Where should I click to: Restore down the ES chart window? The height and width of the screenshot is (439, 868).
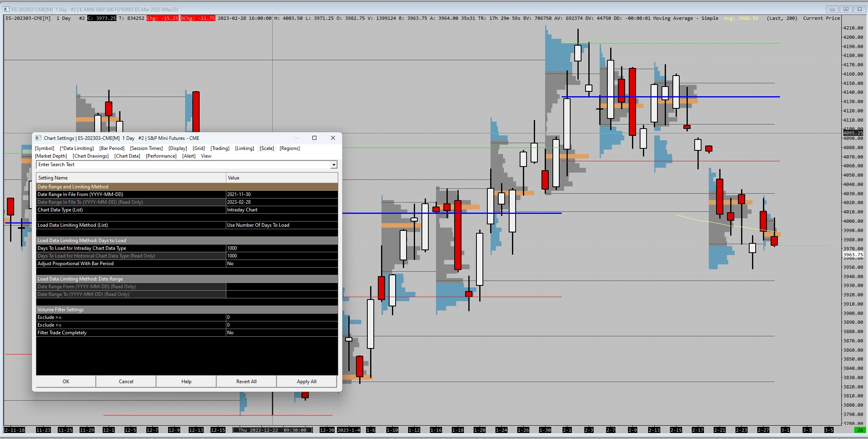[x=846, y=9]
